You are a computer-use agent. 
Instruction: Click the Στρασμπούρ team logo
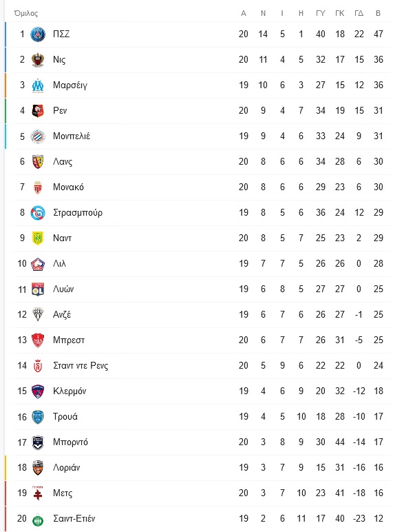[x=38, y=213]
